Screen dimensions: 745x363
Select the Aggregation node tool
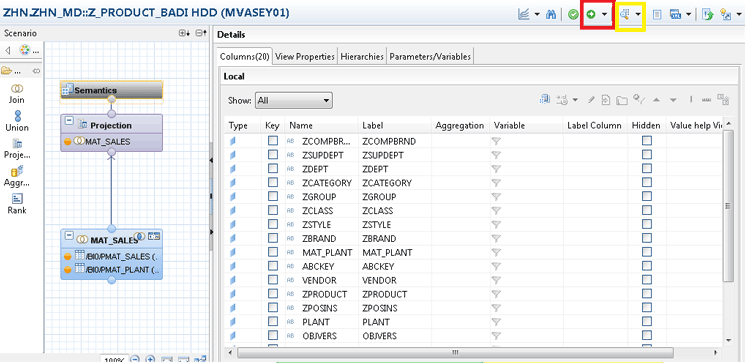(17, 176)
